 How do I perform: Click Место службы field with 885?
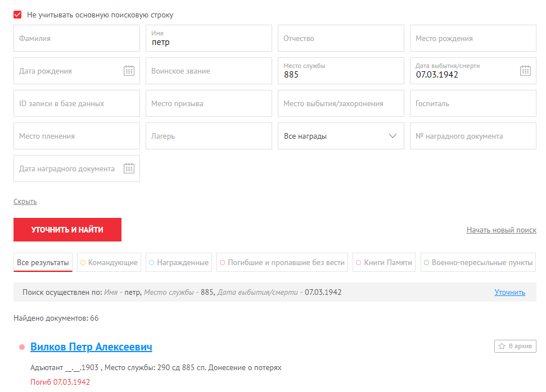click(341, 71)
